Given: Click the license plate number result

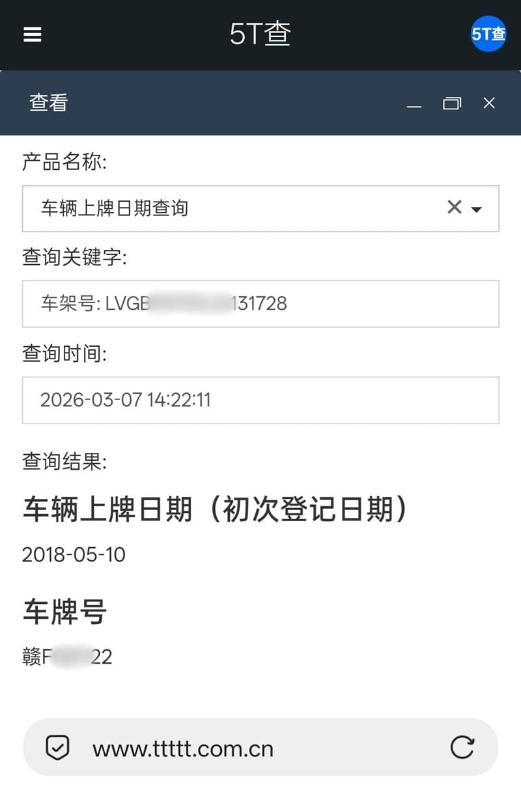Looking at the screenshot, I should (67, 657).
